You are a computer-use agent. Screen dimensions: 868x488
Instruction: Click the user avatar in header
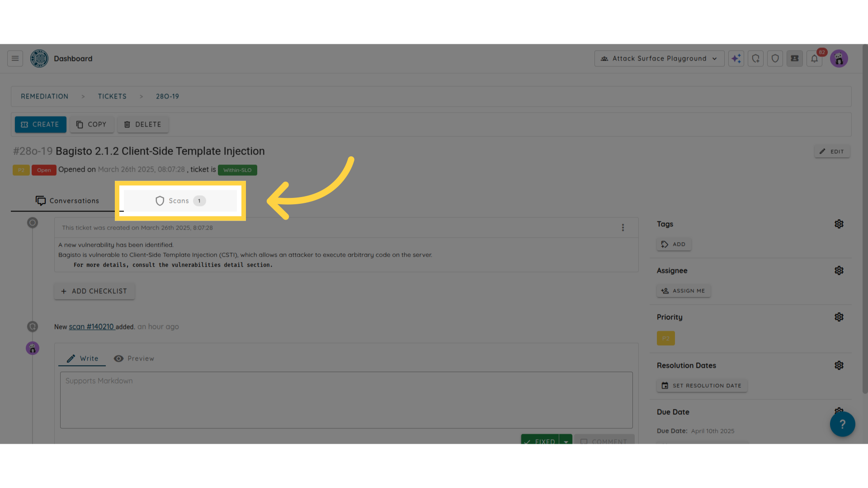(x=839, y=58)
